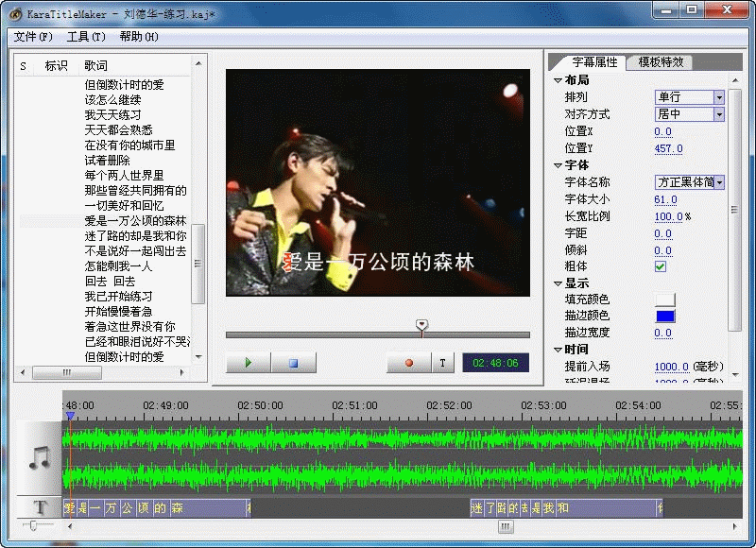
Task: Select lyric line 一切美好和回忆
Action: [124, 205]
